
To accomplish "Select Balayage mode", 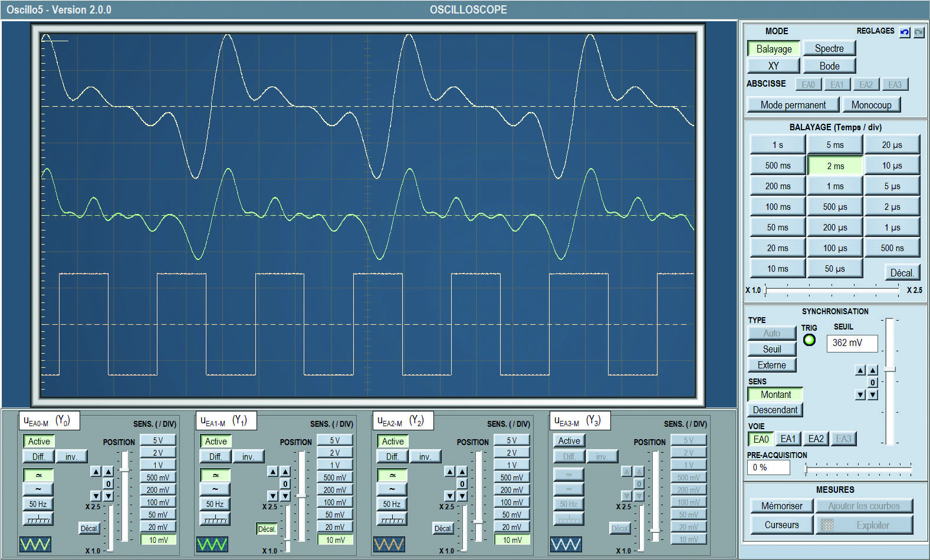I will point(774,49).
